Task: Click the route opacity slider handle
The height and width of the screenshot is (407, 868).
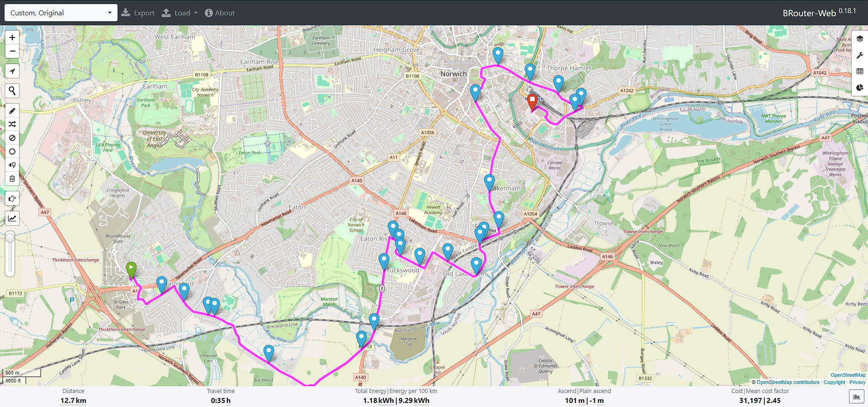Action: pos(10,237)
